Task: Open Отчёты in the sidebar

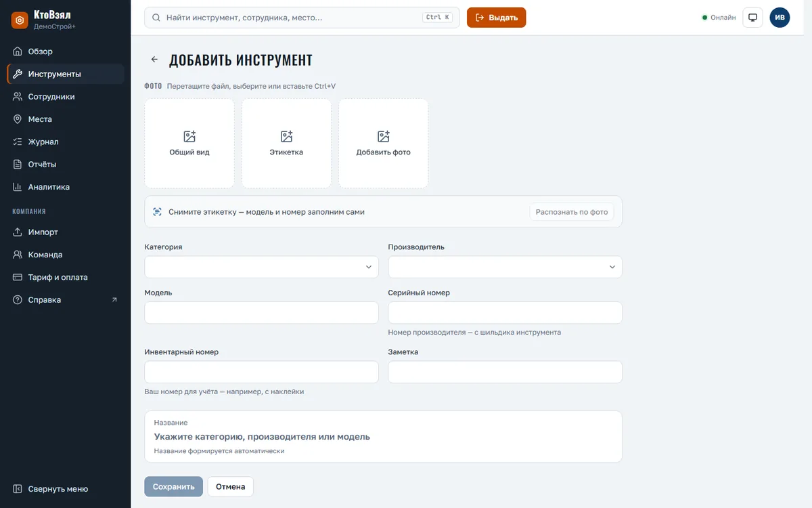Action: [66, 165]
